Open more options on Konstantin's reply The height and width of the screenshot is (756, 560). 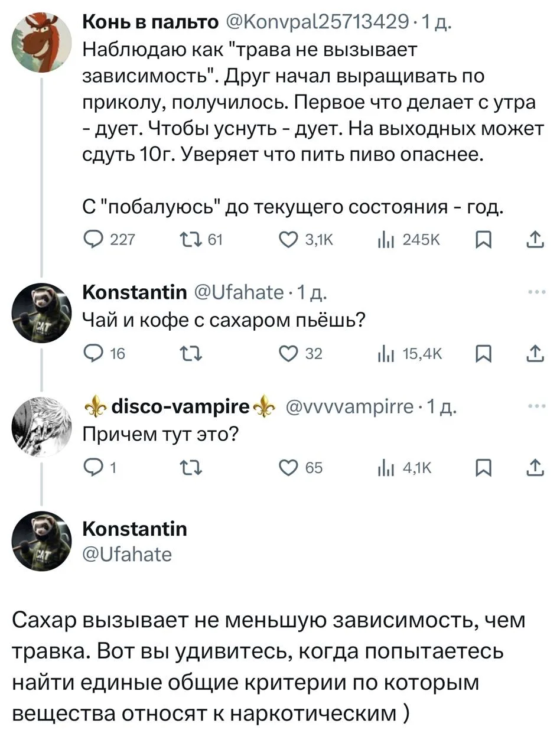point(535,292)
